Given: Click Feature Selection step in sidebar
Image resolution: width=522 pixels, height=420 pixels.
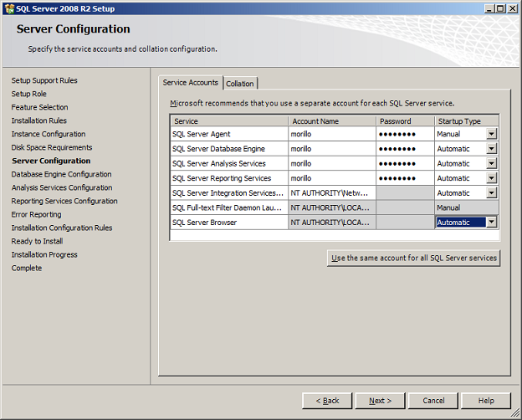Looking at the screenshot, I should [x=39, y=107].
